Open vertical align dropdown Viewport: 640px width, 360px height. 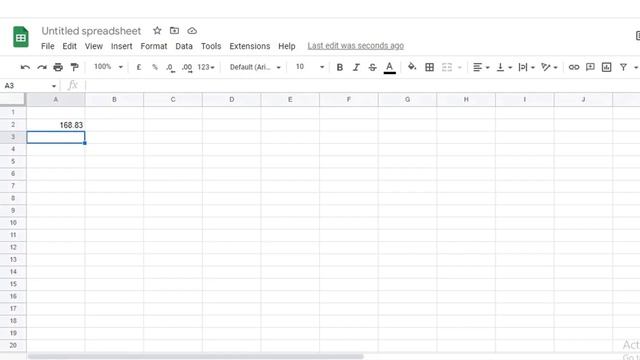[504, 67]
